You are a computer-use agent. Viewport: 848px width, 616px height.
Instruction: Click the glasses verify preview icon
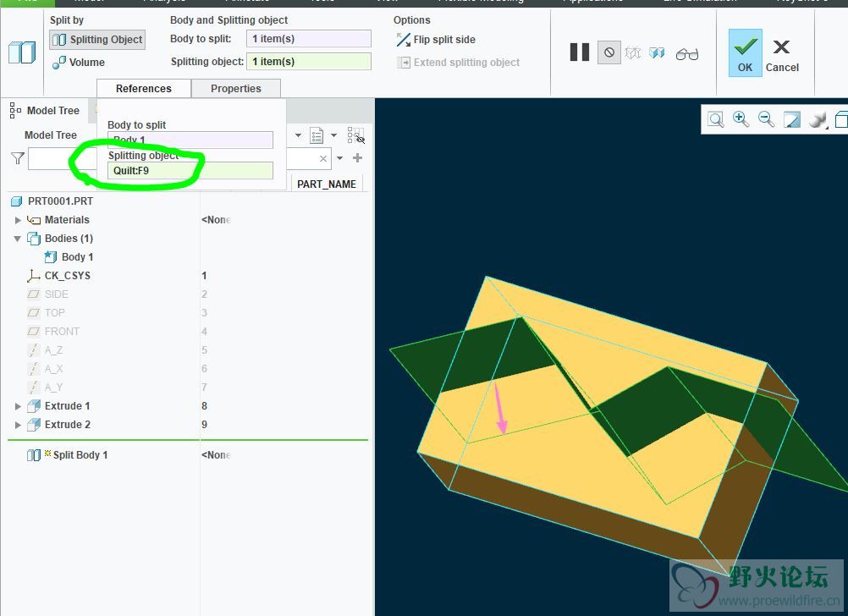tap(687, 53)
